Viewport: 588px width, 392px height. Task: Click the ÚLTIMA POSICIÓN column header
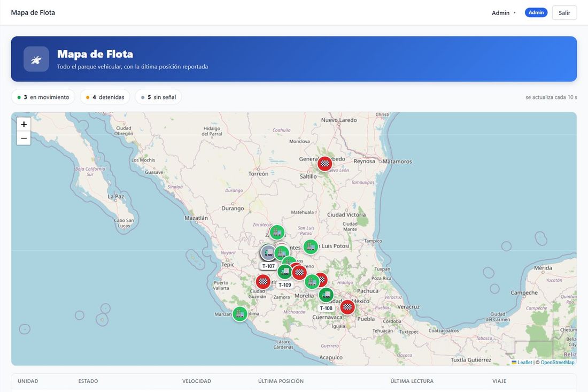[281, 381]
